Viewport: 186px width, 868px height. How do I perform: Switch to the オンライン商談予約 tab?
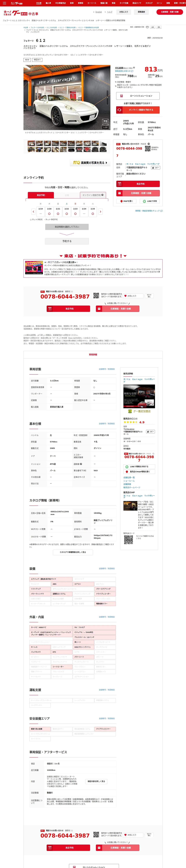click(x=93, y=195)
